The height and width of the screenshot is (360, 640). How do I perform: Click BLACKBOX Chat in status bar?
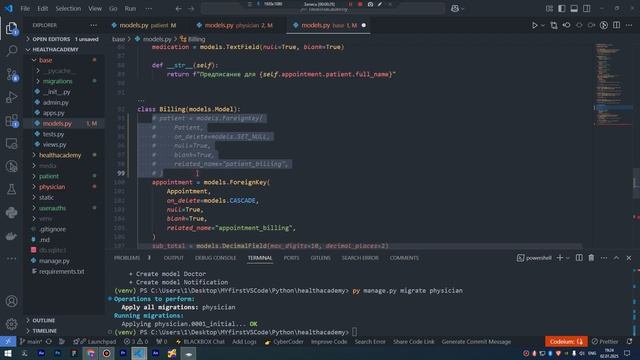(200, 342)
